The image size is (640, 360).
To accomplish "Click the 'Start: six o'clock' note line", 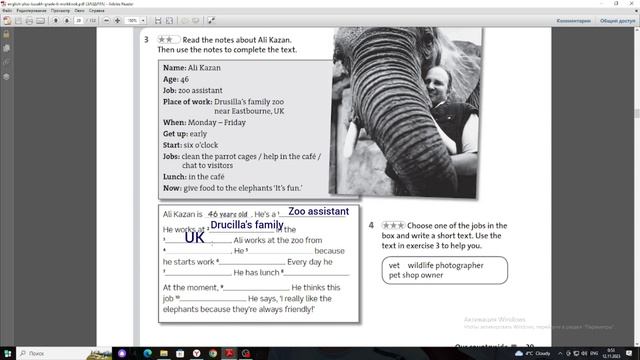I will coord(190,145).
